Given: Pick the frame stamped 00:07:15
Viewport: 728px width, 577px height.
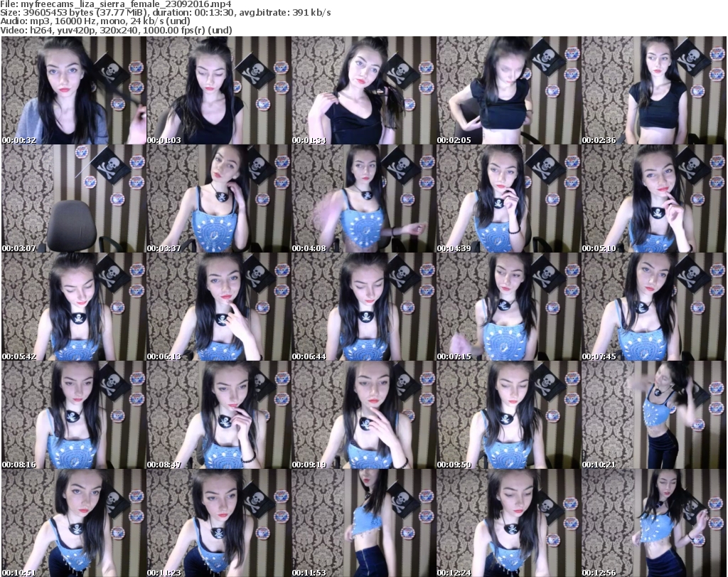Looking at the screenshot, I should 509,307.
